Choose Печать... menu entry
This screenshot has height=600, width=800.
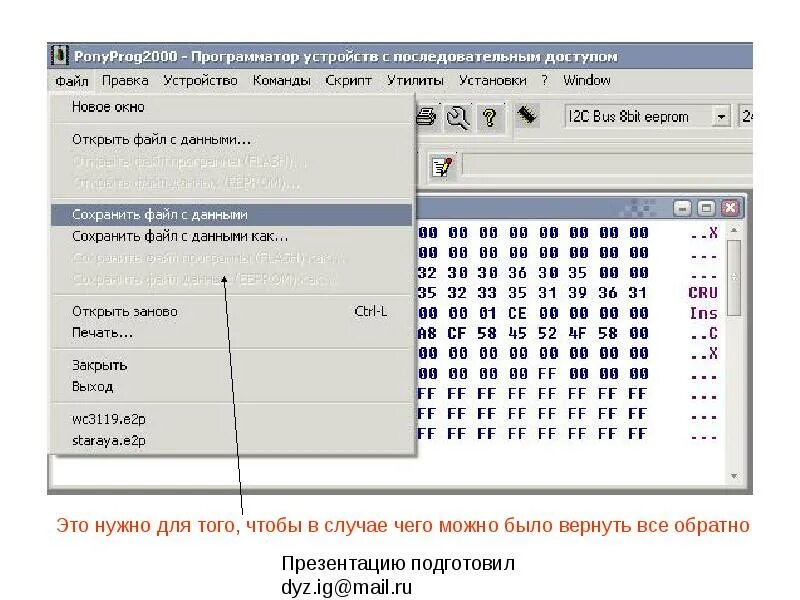pos(231,333)
